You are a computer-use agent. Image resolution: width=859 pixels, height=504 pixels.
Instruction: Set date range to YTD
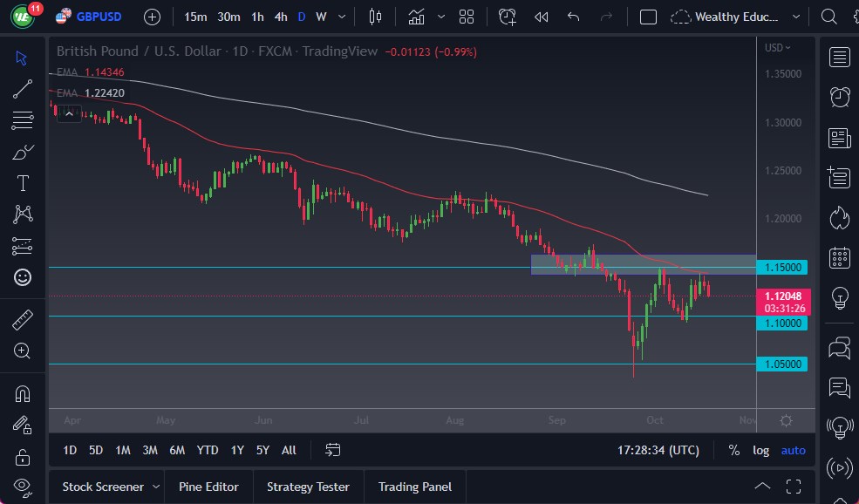pyautogui.click(x=207, y=450)
